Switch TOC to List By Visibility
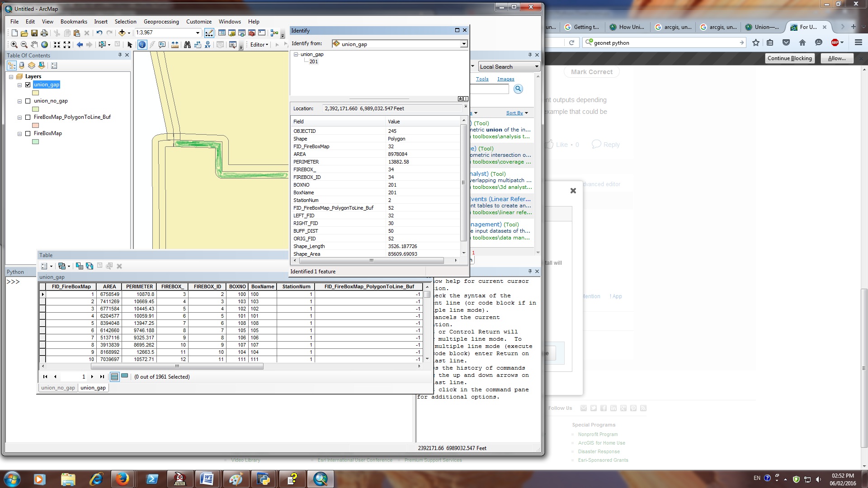Image resolution: width=868 pixels, height=488 pixels. [32, 66]
